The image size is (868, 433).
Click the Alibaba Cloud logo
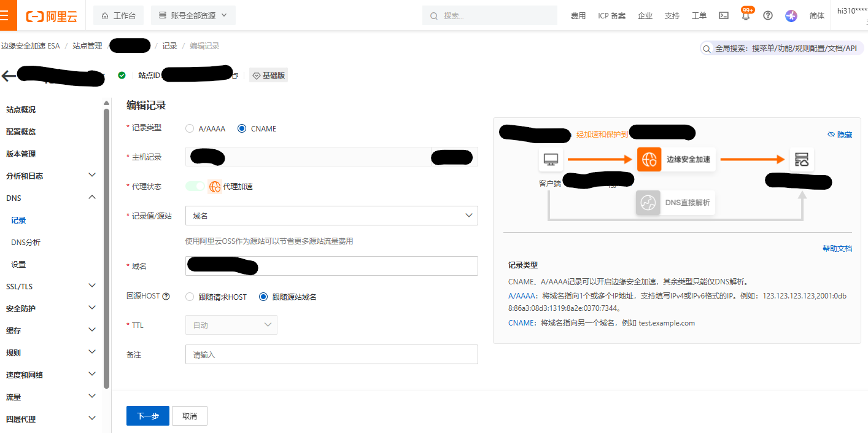click(52, 16)
